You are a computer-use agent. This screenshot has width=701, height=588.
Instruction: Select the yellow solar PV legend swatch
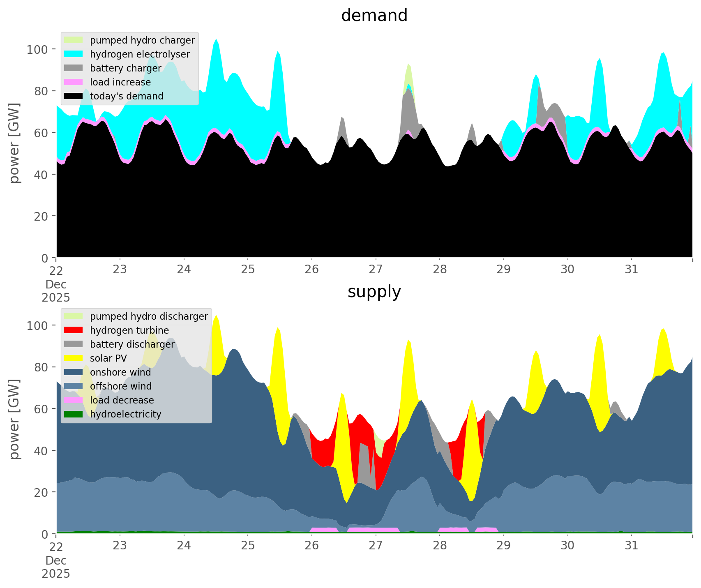[74, 358]
